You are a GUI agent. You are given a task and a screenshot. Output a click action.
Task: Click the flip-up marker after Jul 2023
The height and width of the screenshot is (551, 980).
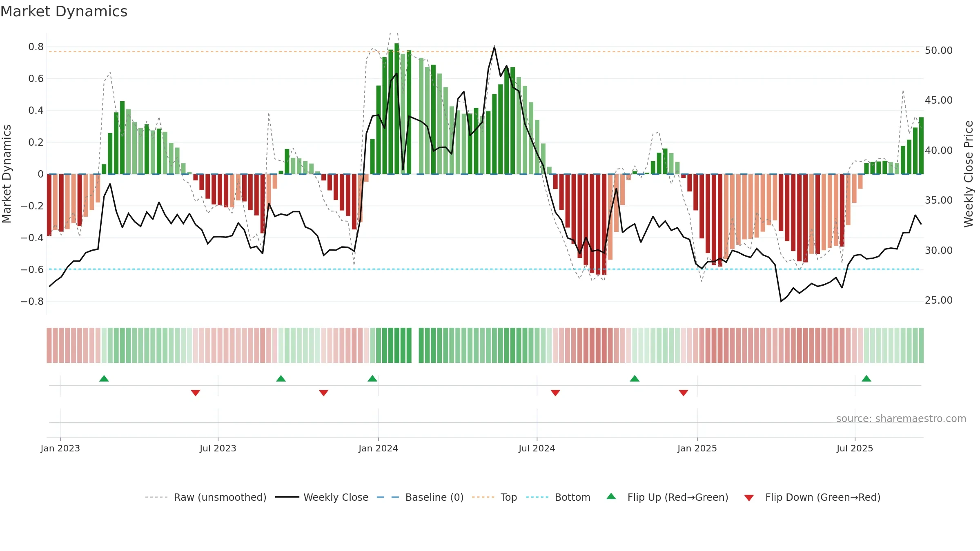281,378
